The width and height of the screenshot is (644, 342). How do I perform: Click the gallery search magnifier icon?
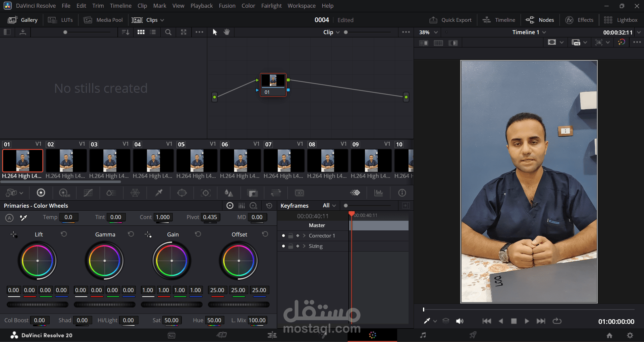[x=168, y=32]
